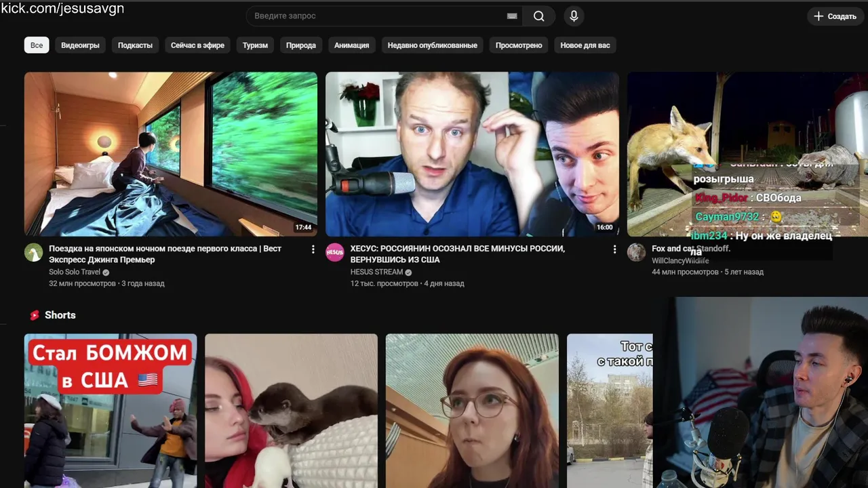Screen dimensions: 868x488
Task: Select the Туризм filter chip
Action: (255, 45)
